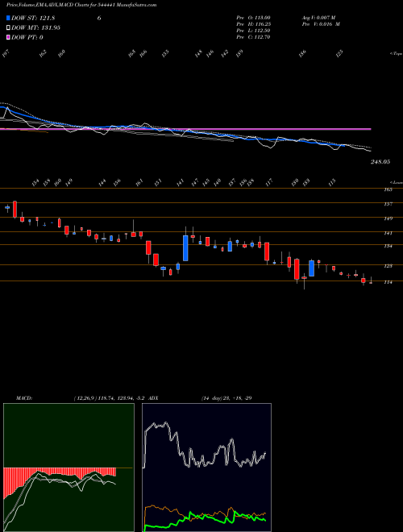Click the lone '6' next to DOW ST
Screen dimensions: 403x532
(99, 18)
